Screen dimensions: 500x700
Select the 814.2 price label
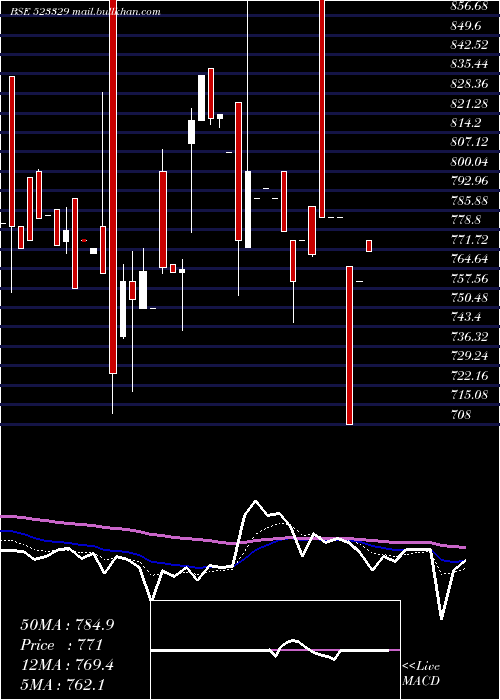click(466, 123)
